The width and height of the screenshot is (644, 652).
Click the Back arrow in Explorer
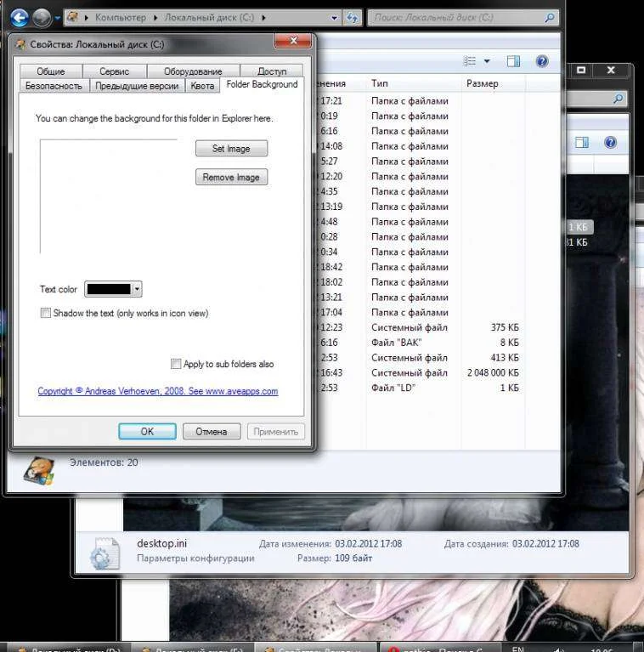point(19,18)
